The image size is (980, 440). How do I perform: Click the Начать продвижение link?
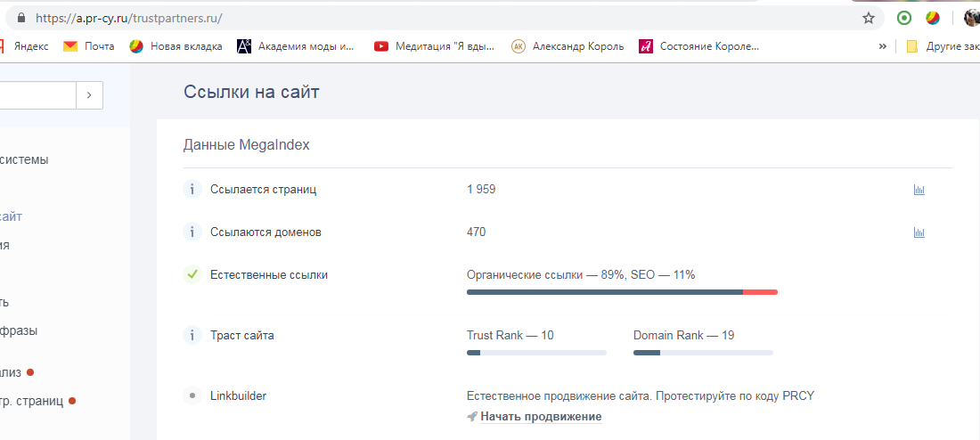click(540, 417)
